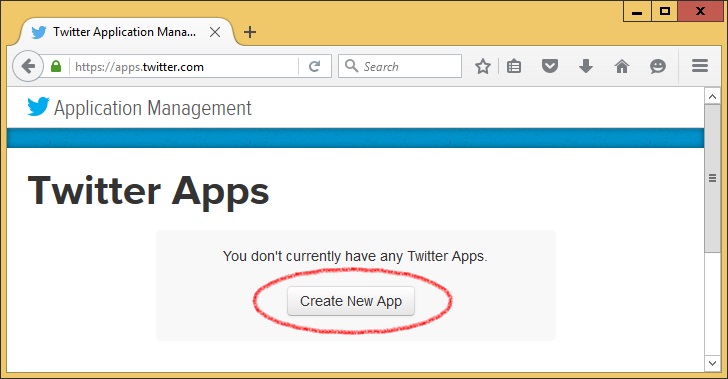Image resolution: width=728 pixels, height=379 pixels.
Task: Click the Twitter bird logo in header
Action: point(38,107)
